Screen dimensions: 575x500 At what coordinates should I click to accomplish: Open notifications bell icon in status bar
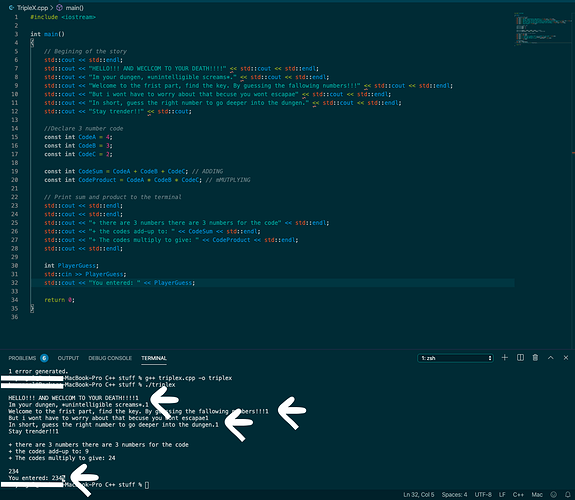[567, 494]
